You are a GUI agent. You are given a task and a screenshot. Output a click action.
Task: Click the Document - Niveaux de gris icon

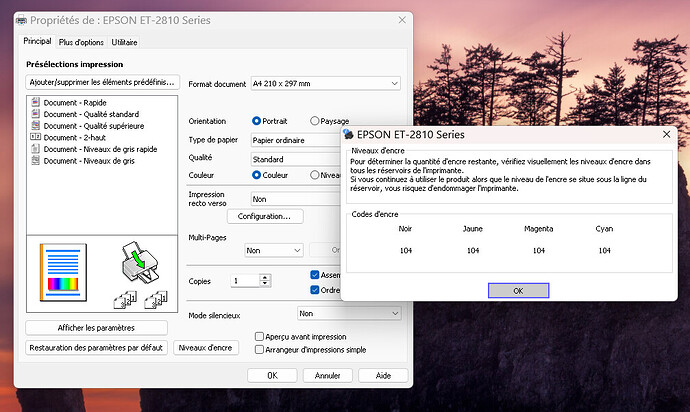pyautogui.click(x=36, y=161)
